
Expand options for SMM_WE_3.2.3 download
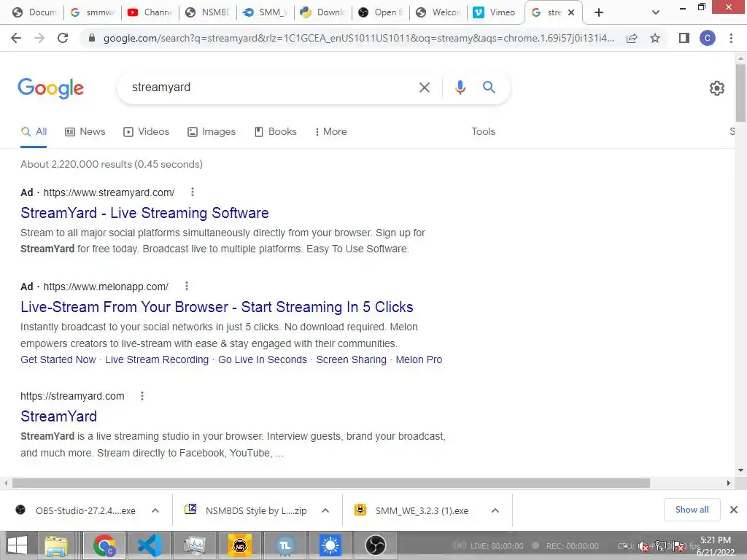495,510
